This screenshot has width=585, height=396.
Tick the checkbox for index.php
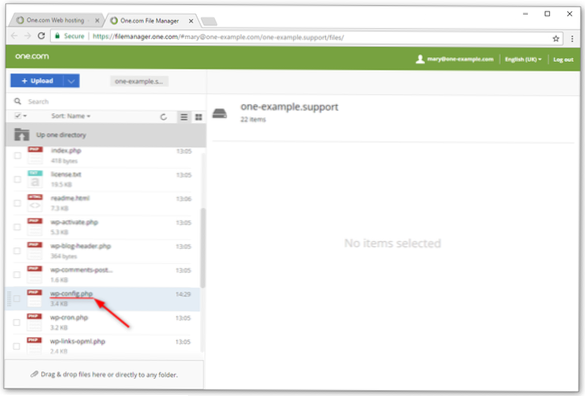tap(17, 156)
